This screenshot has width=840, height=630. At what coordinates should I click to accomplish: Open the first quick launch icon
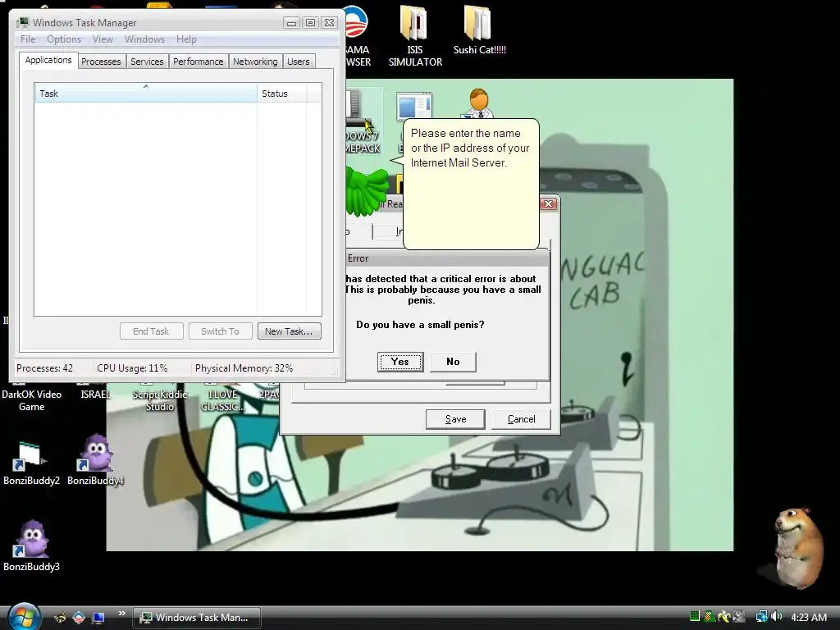tap(60, 618)
